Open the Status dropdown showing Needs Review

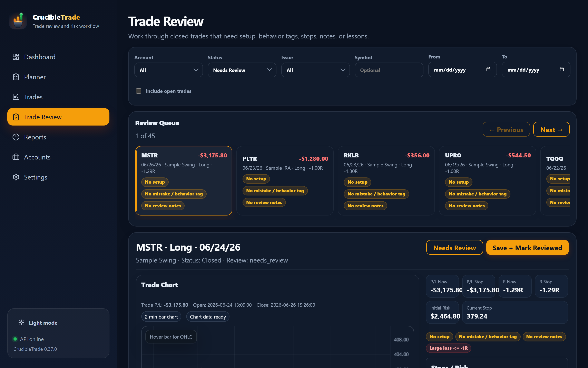pos(242,70)
